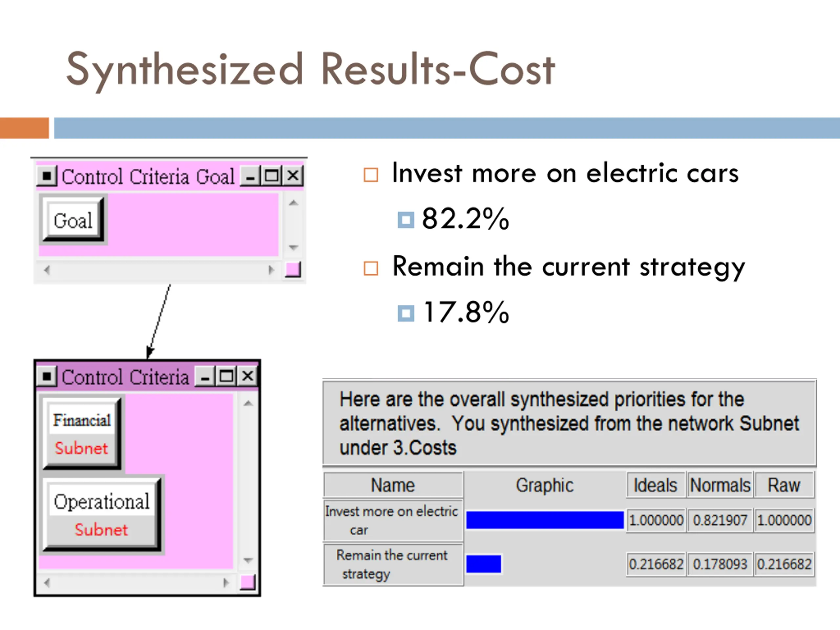Click the Normals column header
Image resolution: width=840 pixels, height=630 pixels.
pos(720,485)
